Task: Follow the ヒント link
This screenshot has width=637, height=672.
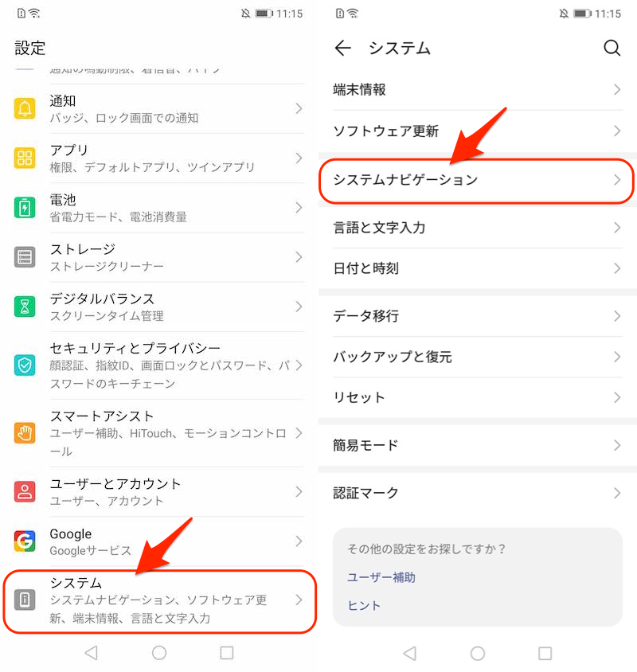Action: 364,605
